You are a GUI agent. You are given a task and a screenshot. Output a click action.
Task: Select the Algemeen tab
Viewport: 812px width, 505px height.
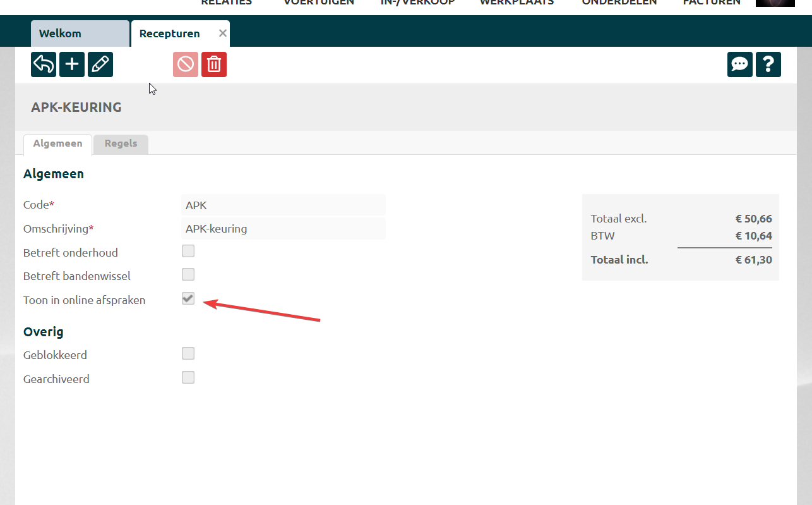click(57, 143)
